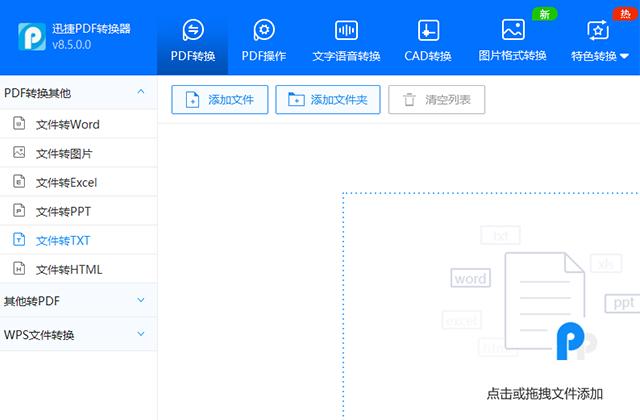Select 文件转Word in sidebar
The image size is (640, 420).
click(78, 124)
